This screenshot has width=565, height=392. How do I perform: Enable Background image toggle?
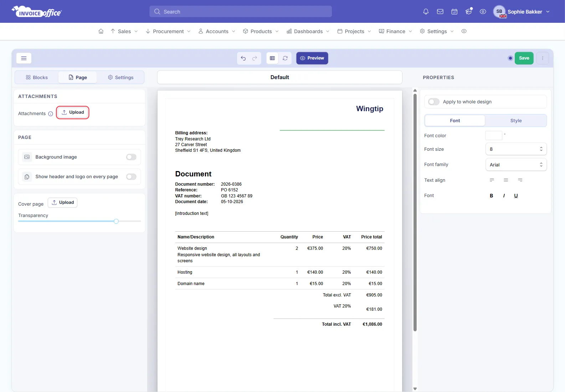coord(131,157)
